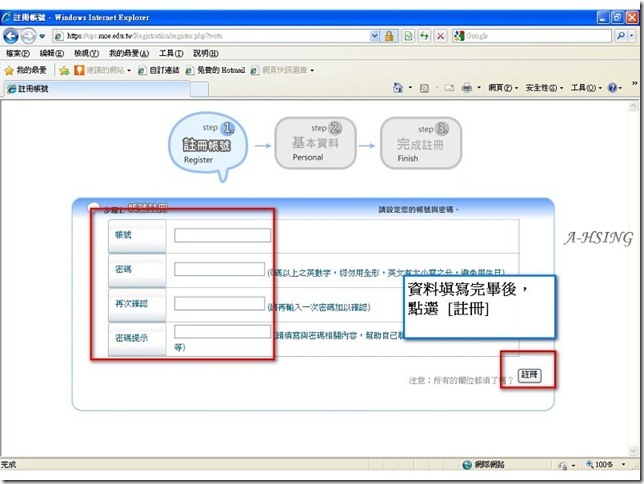The image size is (644, 484).
Task: Expand the address bar history dropdown arrow
Action: pyautogui.click(x=375, y=36)
